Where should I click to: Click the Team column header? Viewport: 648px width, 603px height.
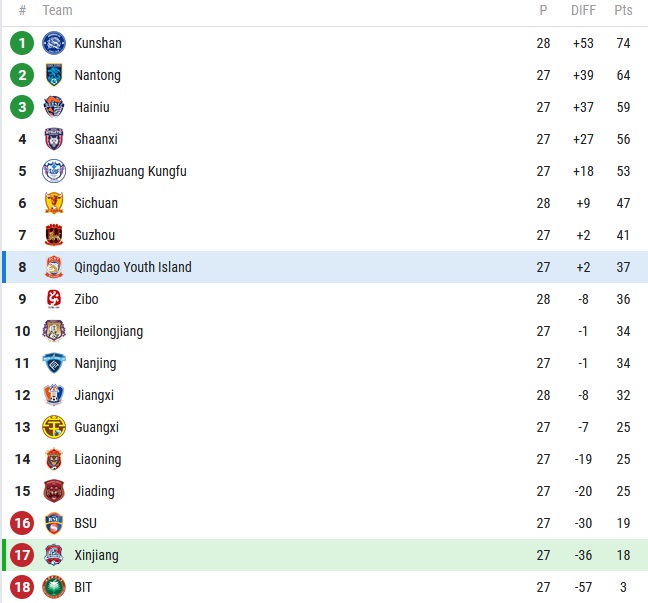(57, 10)
